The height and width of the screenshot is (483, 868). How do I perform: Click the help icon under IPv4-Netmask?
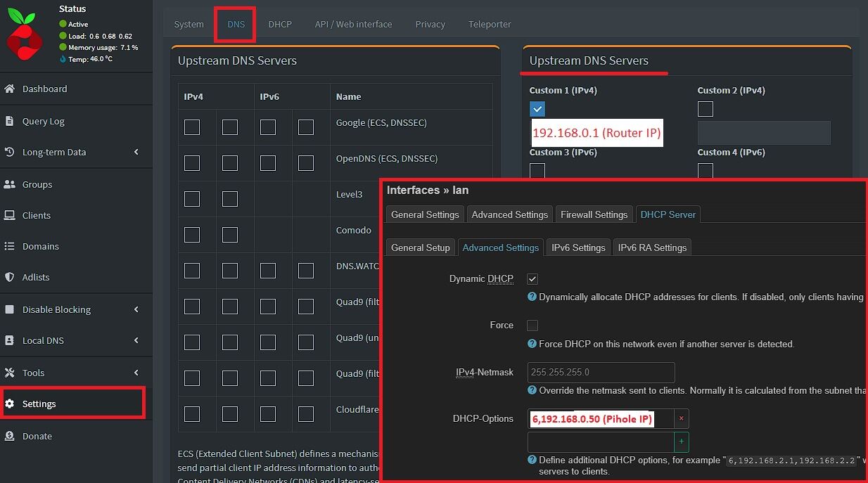(532, 390)
